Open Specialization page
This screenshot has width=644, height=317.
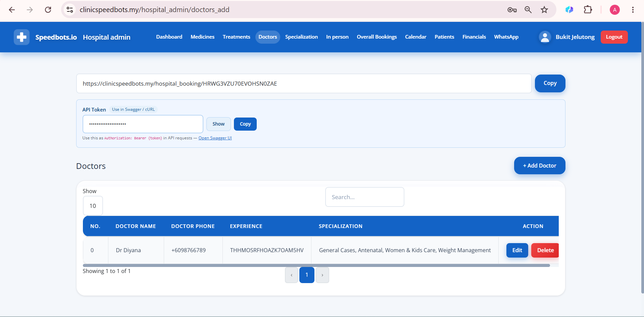coord(301,37)
